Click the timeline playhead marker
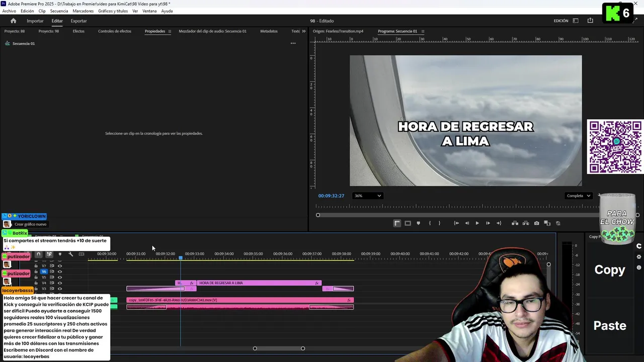Image resolution: width=644 pixels, height=362 pixels. tap(181, 258)
